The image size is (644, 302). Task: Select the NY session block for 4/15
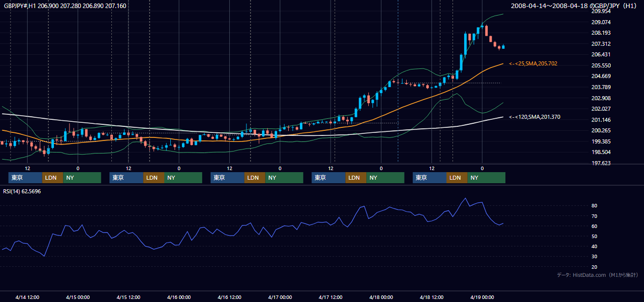coord(183,178)
